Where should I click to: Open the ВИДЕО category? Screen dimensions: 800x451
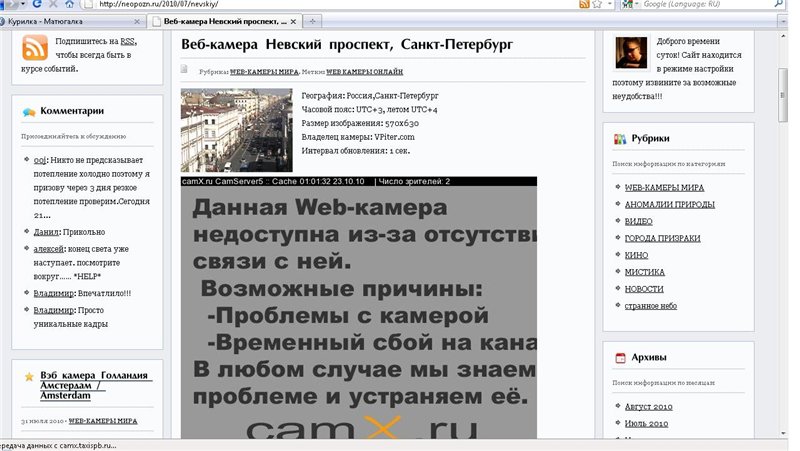pos(639,221)
